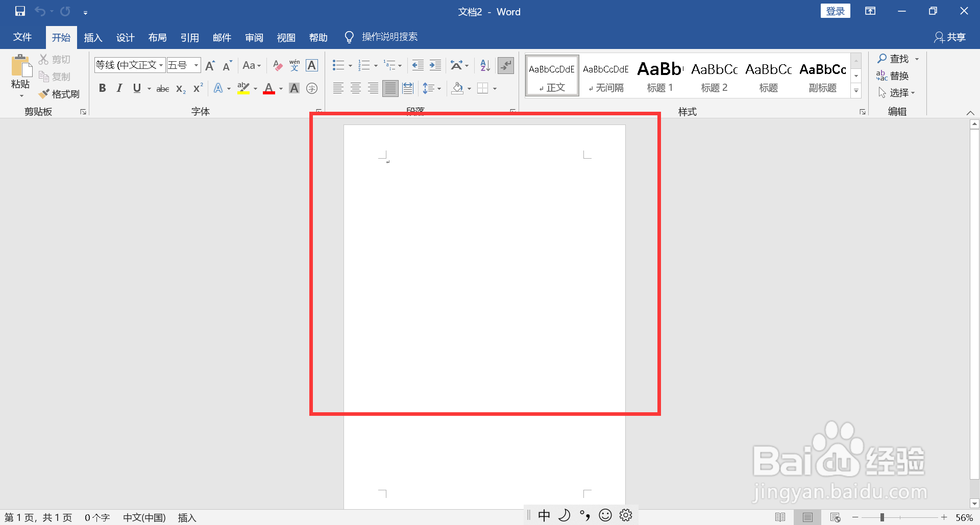This screenshot has height=525, width=980.
Task: Click the Copy (复制) button
Action: pyautogui.click(x=55, y=77)
